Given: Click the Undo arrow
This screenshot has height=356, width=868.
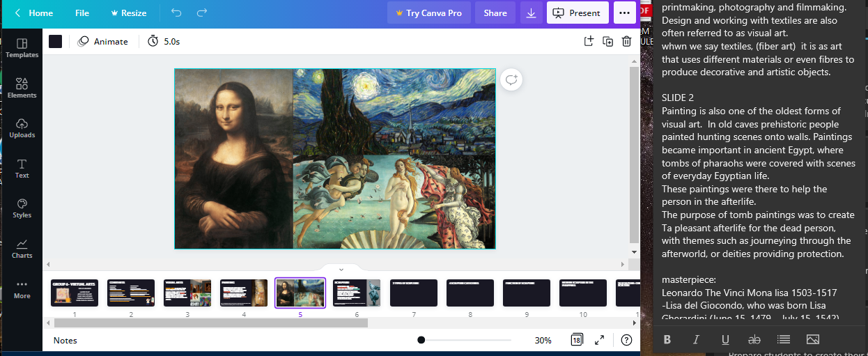Looking at the screenshot, I should 176,13.
